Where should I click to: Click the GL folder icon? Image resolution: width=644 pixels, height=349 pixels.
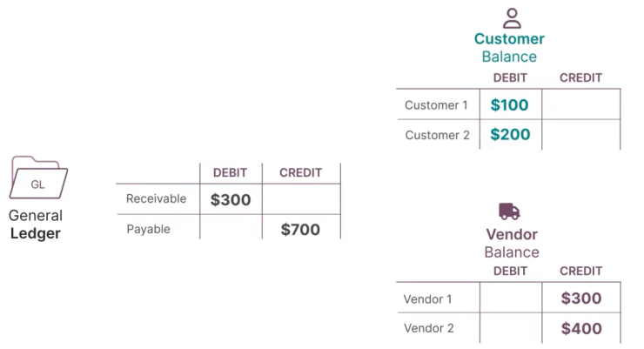pos(38,178)
